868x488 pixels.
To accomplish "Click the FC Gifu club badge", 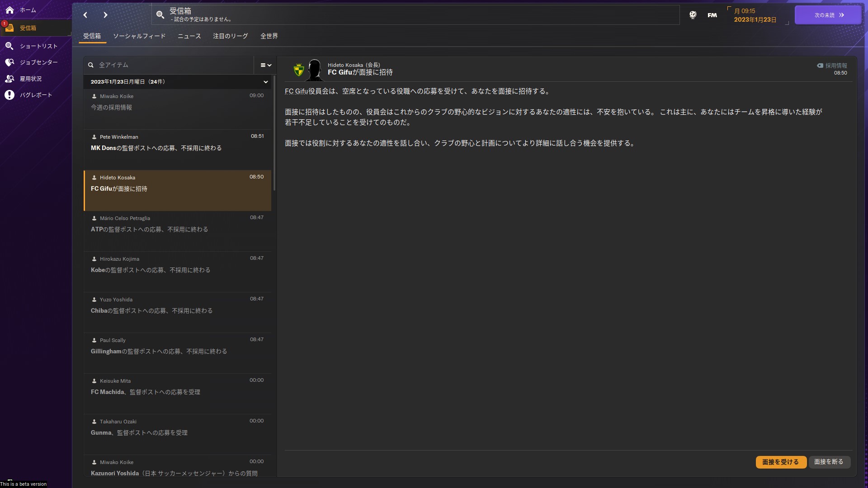I will tap(299, 70).
